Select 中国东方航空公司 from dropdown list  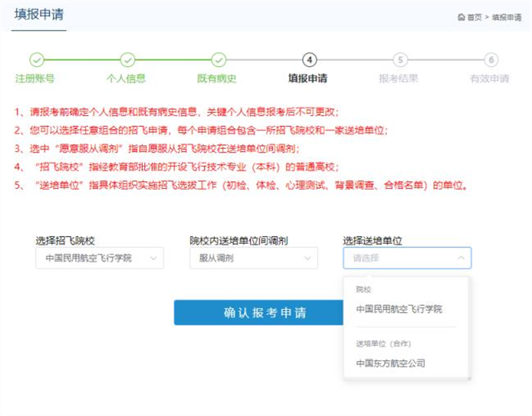(391, 363)
